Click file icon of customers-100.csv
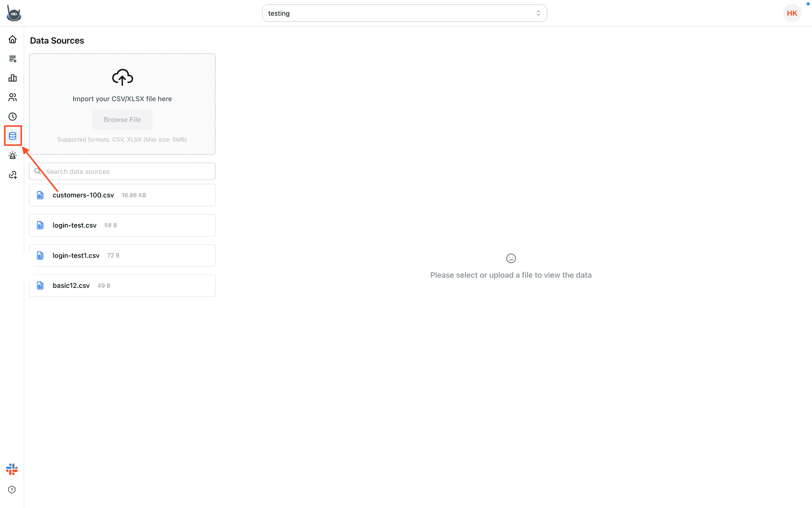 pyautogui.click(x=40, y=195)
